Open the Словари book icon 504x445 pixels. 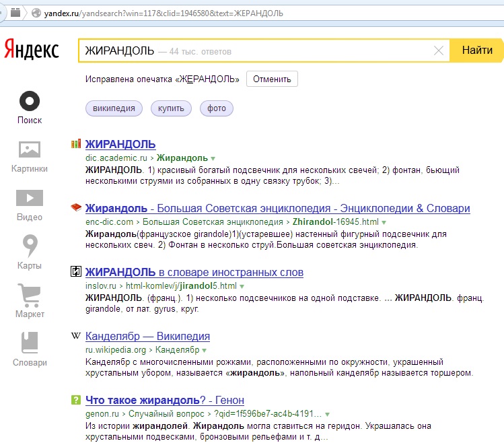click(30, 343)
